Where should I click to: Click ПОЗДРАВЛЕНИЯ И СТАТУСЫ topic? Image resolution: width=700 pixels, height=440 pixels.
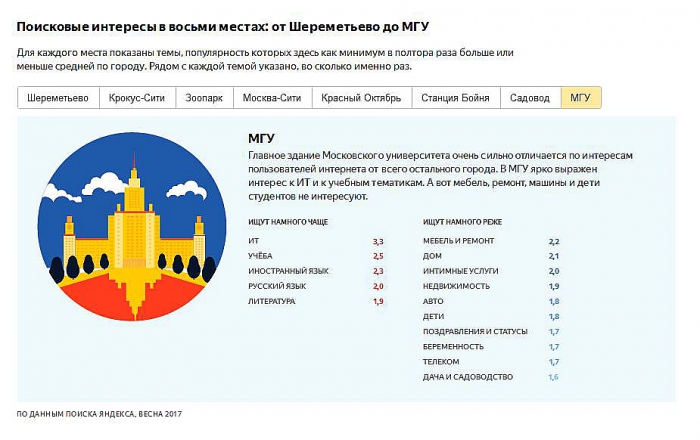(x=475, y=332)
